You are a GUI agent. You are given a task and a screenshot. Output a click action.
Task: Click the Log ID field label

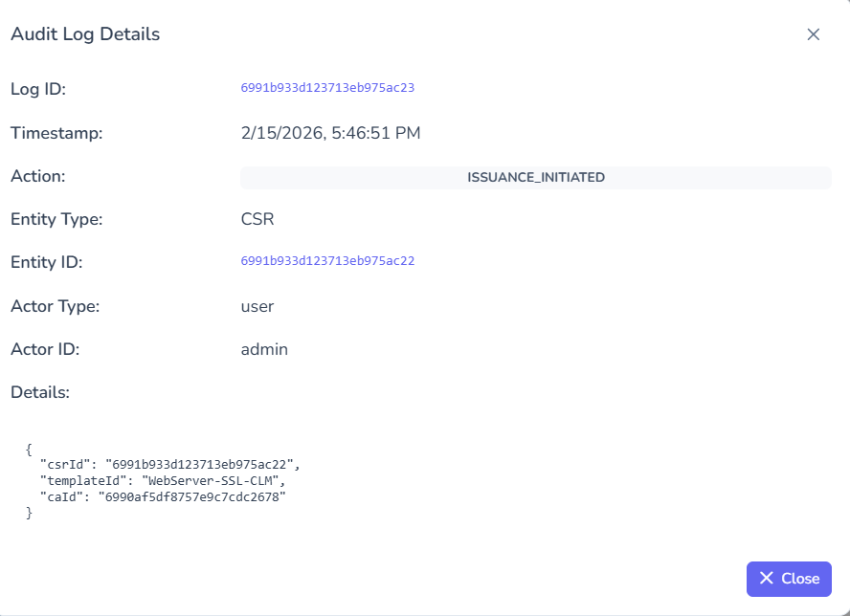(x=36, y=88)
